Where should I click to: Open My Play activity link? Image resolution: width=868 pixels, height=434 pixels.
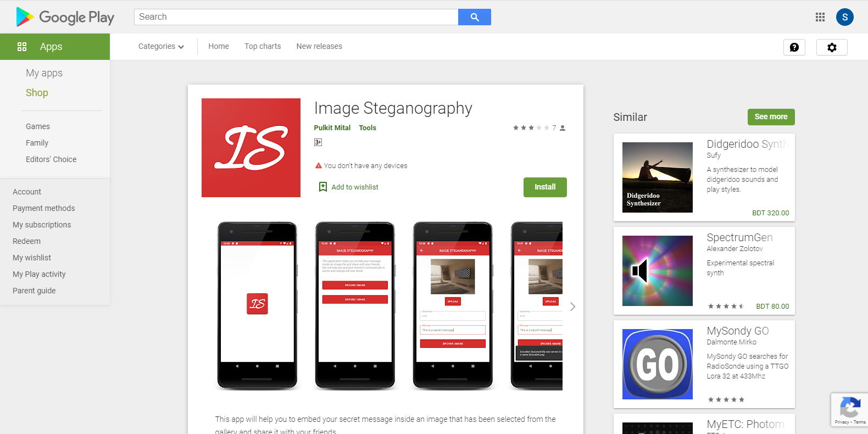tap(39, 274)
